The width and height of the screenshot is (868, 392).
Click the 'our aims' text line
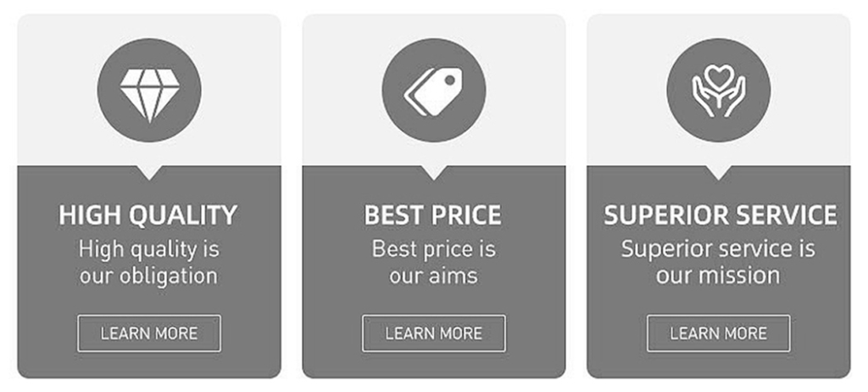pyautogui.click(x=433, y=276)
